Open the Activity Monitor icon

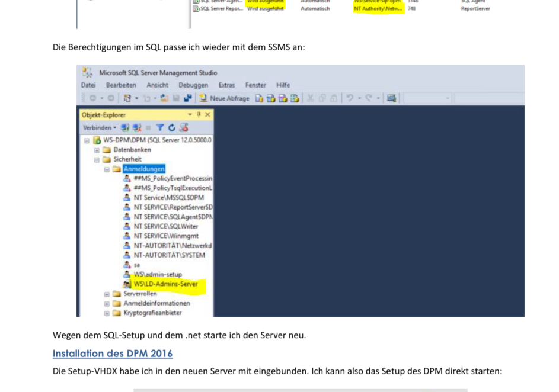[391, 98]
